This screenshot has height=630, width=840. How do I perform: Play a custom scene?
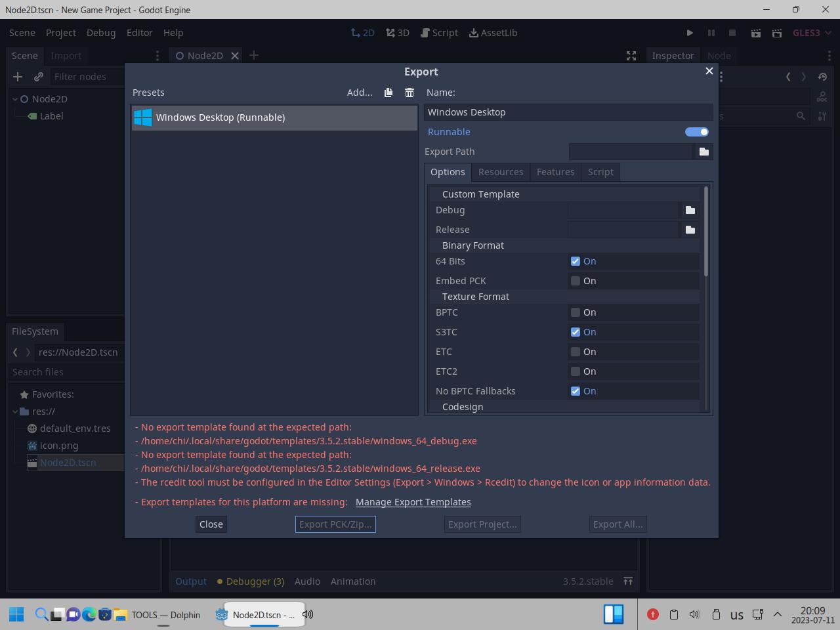pos(777,33)
